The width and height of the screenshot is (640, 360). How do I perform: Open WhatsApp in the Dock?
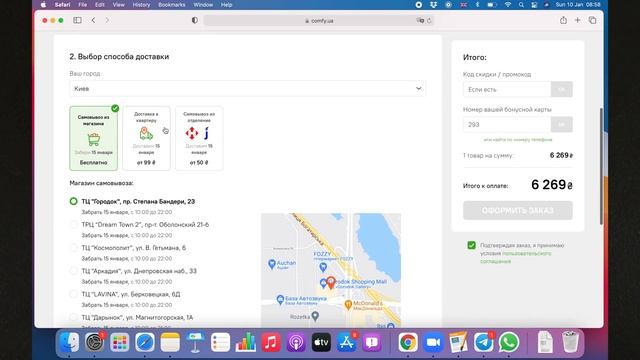click(509, 342)
